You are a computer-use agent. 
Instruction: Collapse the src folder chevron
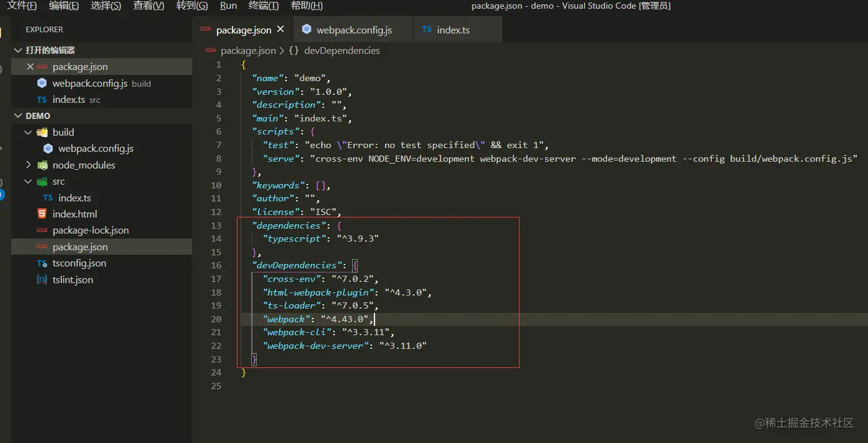pyautogui.click(x=28, y=182)
